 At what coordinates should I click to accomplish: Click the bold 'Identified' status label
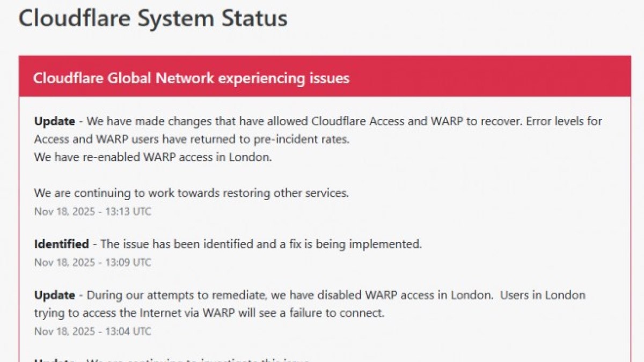coord(61,244)
